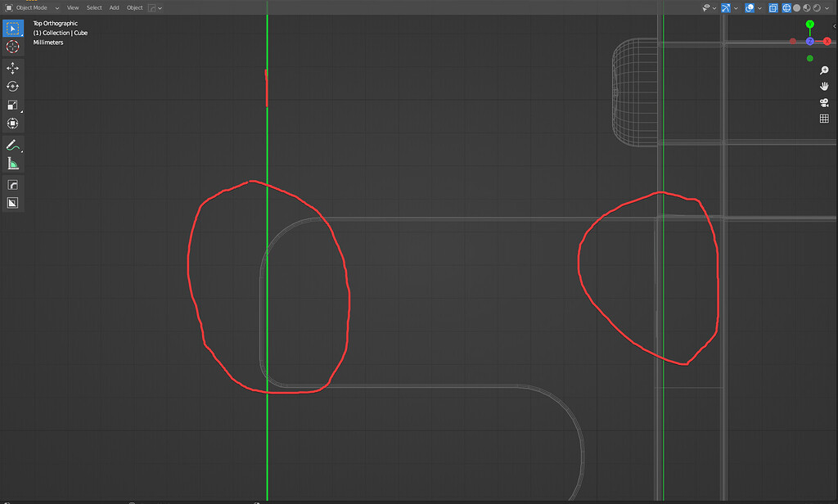This screenshot has width=838, height=504.
Task: Select the Select Box tool
Action: point(13,29)
